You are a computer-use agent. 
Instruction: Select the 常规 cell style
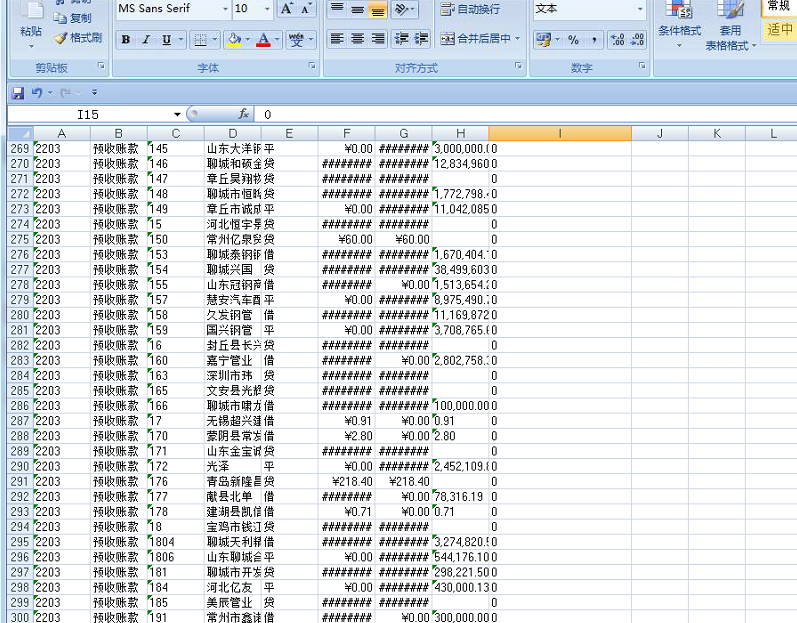click(780, 6)
